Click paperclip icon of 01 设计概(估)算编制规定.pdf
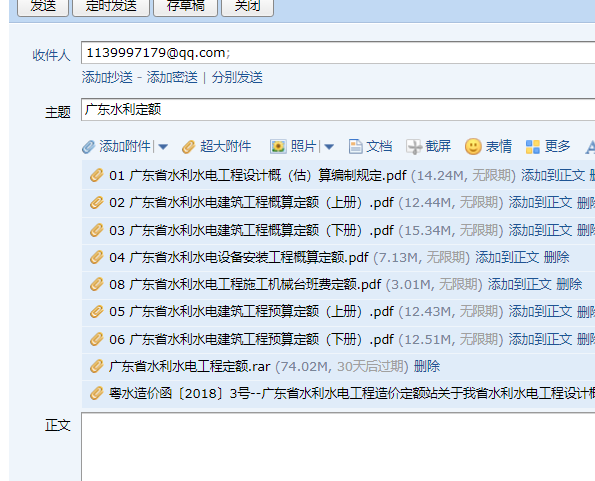The width and height of the screenshot is (595, 481). click(97, 175)
